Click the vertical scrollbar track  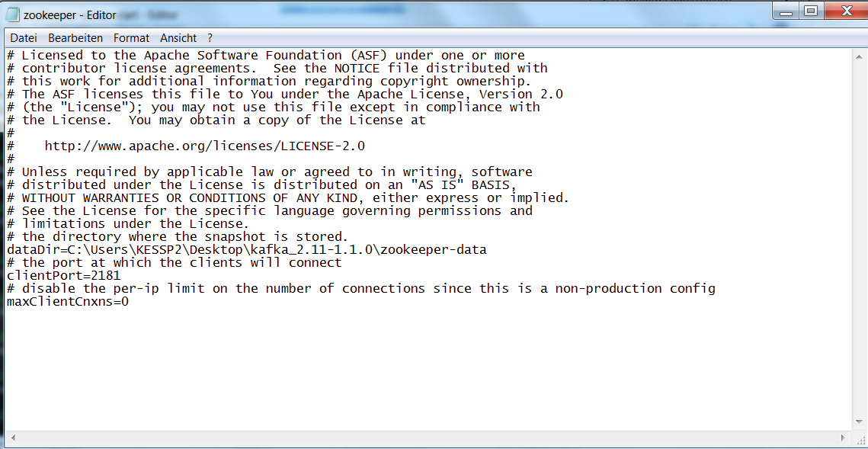(859, 240)
